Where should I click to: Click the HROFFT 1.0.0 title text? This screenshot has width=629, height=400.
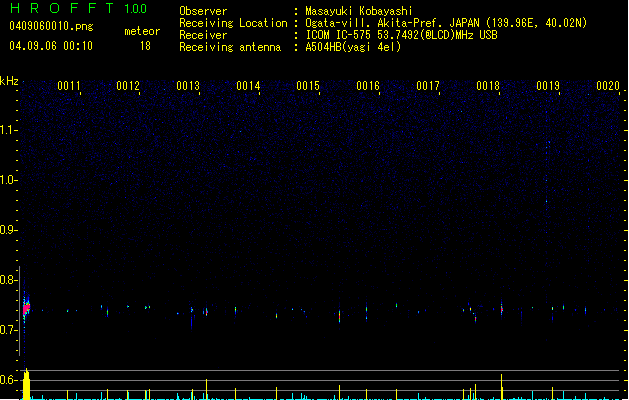(79, 8)
